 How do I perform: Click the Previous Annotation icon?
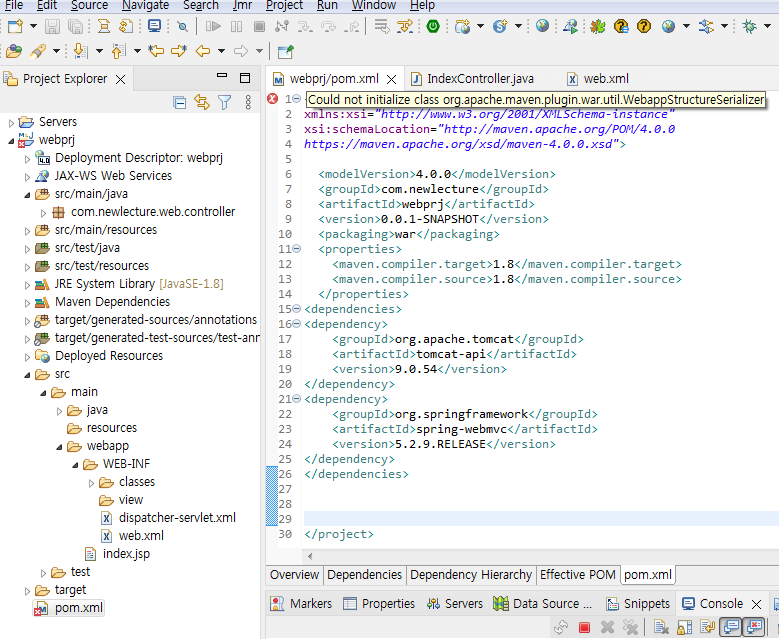pyautogui.click(x=118, y=51)
